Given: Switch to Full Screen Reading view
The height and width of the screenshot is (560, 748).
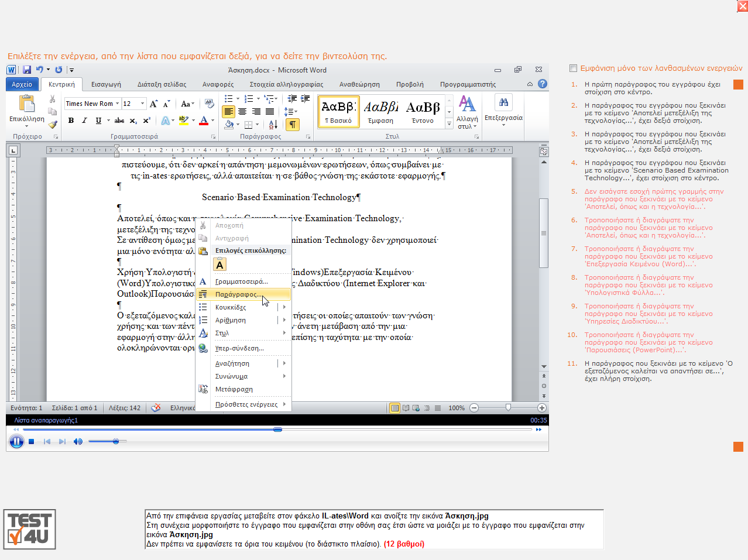Looking at the screenshot, I should click(406, 408).
